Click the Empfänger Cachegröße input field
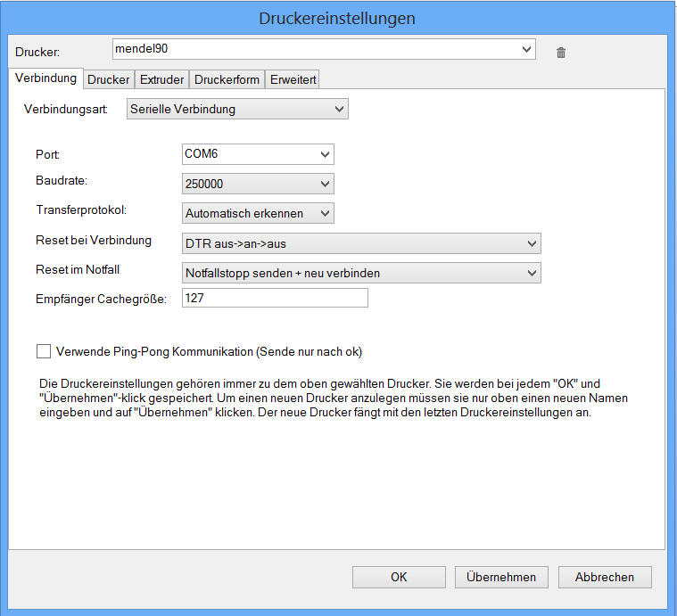 (275, 299)
